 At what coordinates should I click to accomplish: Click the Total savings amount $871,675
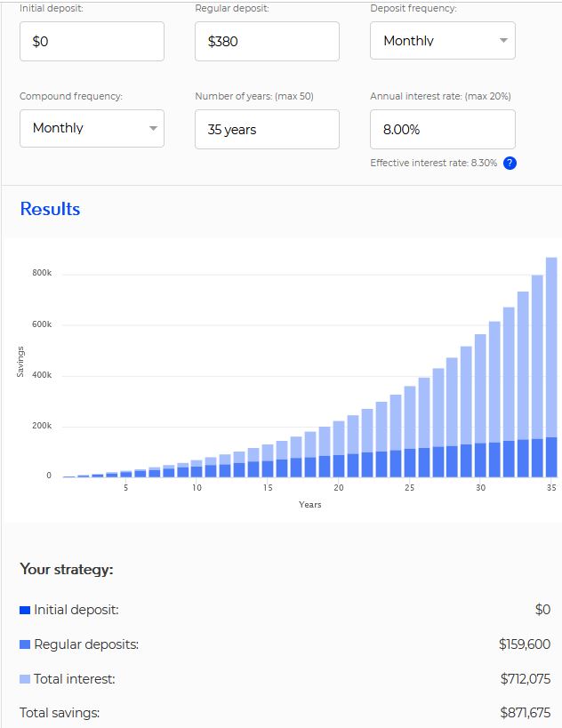tap(525, 713)
